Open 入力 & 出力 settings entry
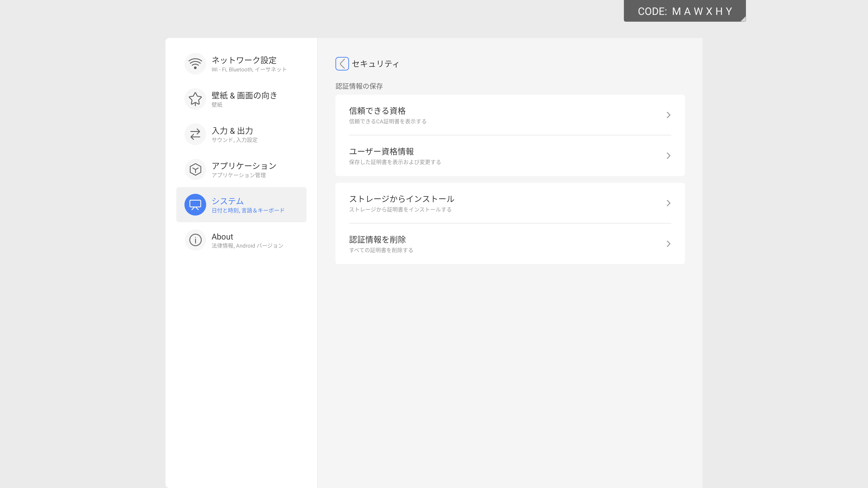868x488 pixels. [x=232, y=131]
